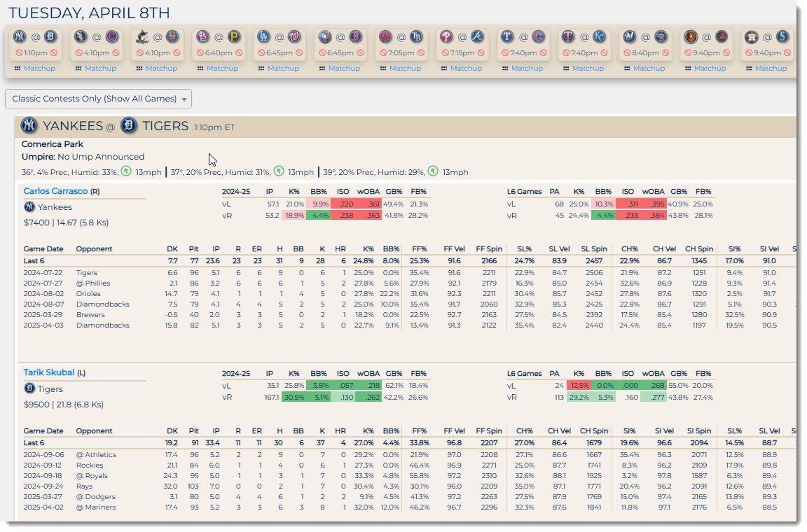Click the @ Phillies opponent cell
The width and height of the screenshot is (807, 532).
[93, 283]
